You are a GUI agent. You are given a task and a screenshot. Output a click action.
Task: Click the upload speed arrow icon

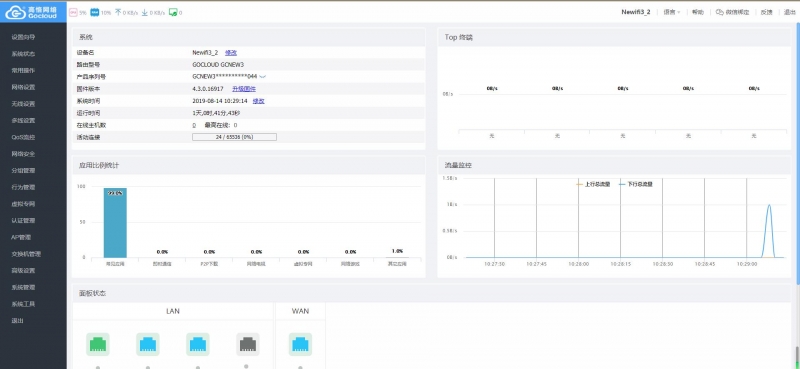coord(118,12)
